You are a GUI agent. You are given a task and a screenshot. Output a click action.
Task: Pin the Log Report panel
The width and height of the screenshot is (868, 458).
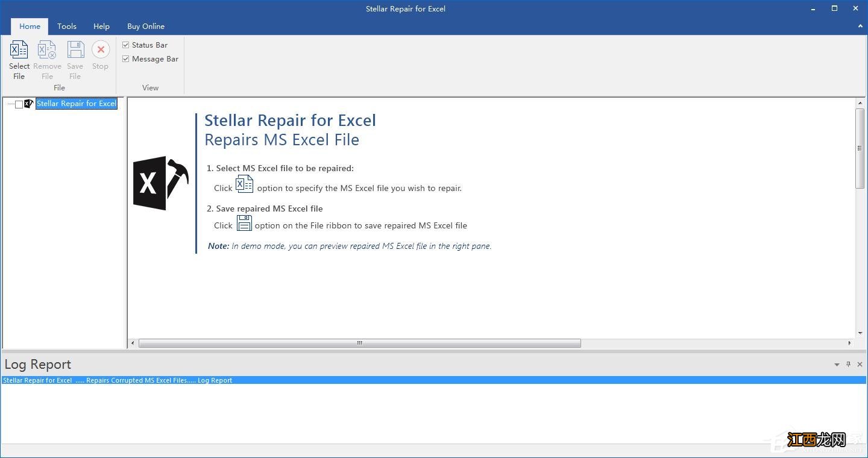point(848,365)
